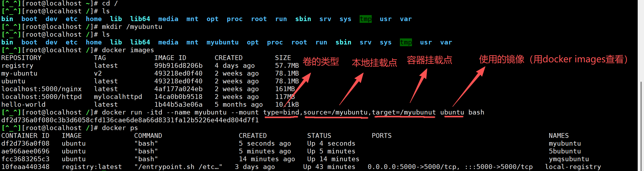Image resolution: width=644 pixels, height=171 pixels.
Task: Click the 'SIZE' column header in docker images
Action: click(283, 58)
